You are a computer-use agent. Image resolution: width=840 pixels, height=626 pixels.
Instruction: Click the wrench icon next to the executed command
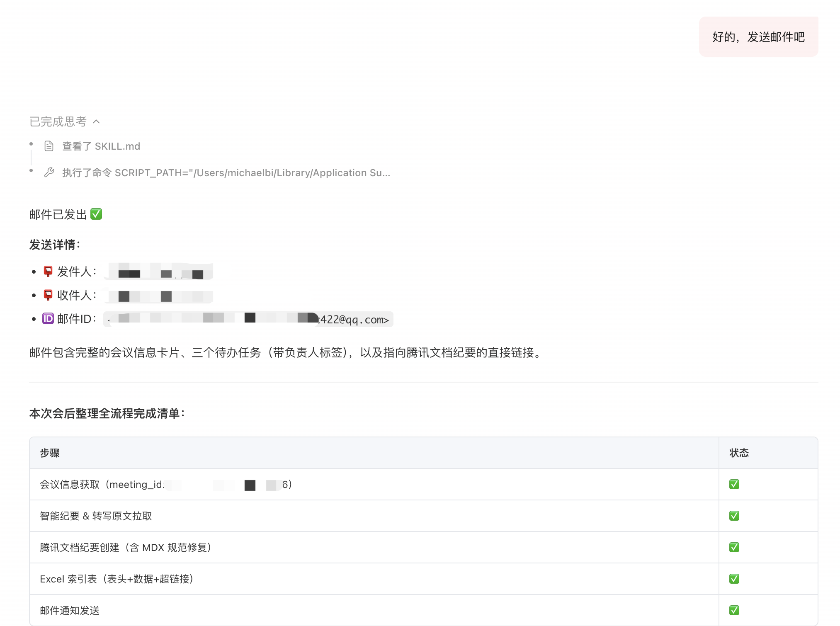click(x=49, y=172)
